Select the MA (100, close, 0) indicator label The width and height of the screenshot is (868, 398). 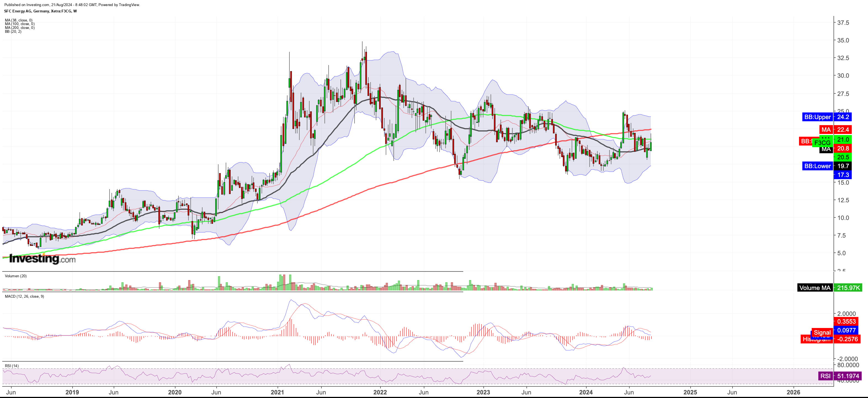click(x=20, y=24)
